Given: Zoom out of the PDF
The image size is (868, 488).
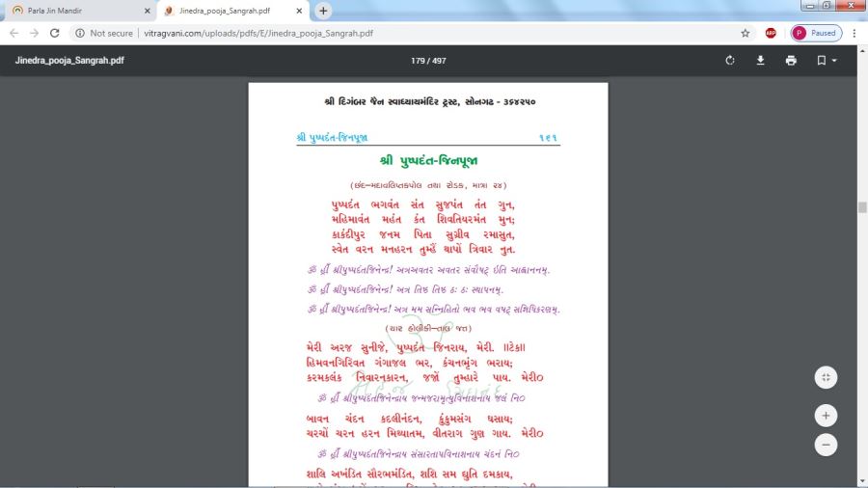Looking at the screenshot, I should click(826, 445).
